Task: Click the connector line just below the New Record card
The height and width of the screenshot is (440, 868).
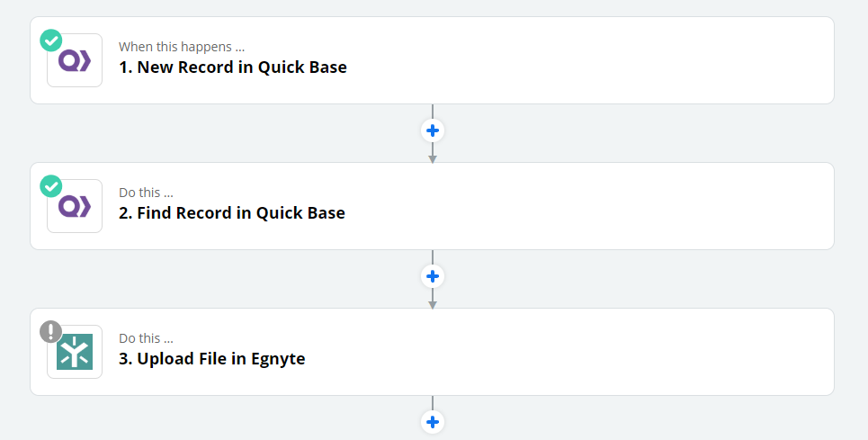Action: click(x=433, y=112)
